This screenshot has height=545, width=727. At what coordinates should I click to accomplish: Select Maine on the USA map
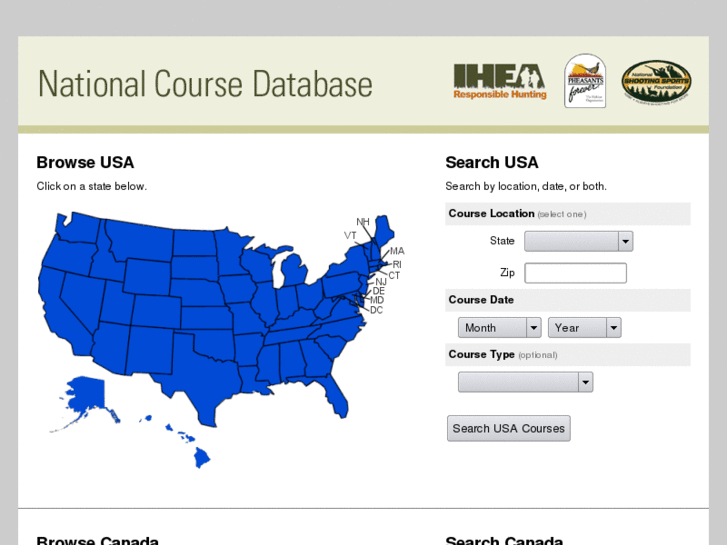(383, 231)
